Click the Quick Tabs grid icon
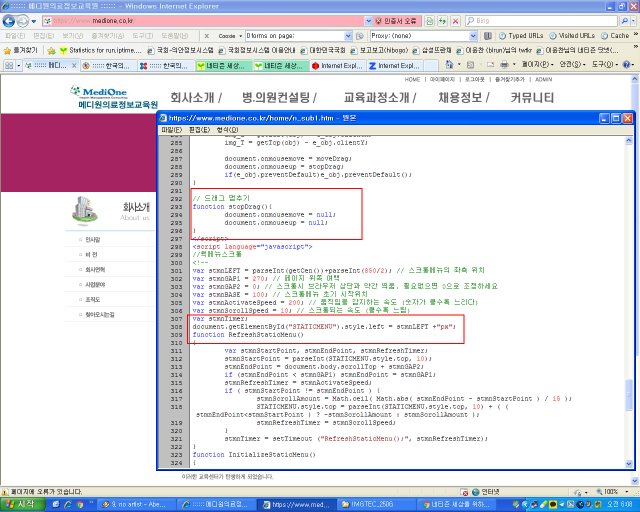This screenshot has height=512, width=640. (x=9, y=65)
